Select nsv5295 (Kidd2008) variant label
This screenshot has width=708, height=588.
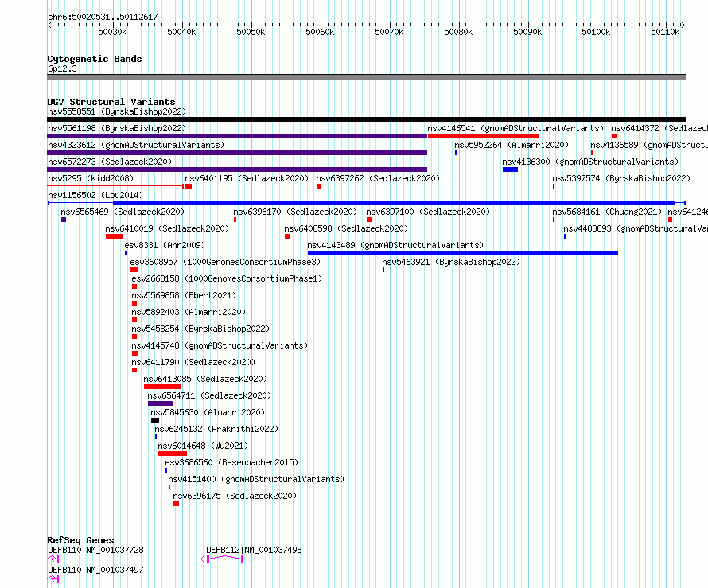click(89, 178)
